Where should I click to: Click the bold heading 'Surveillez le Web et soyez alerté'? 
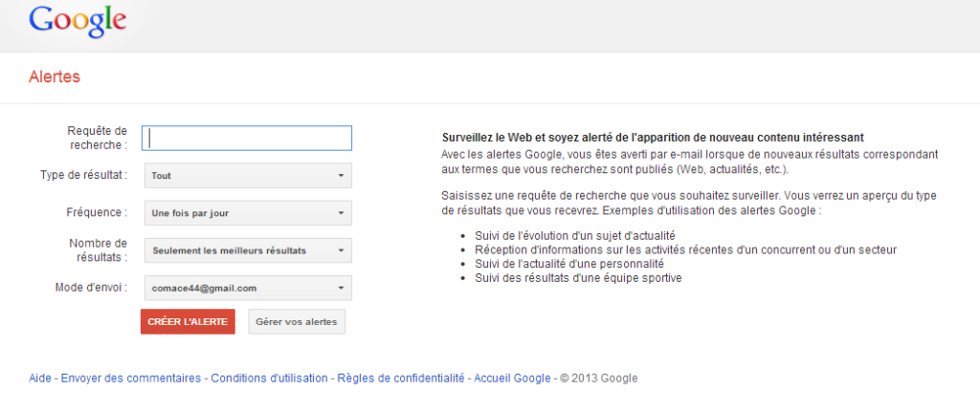pos(653,138)
